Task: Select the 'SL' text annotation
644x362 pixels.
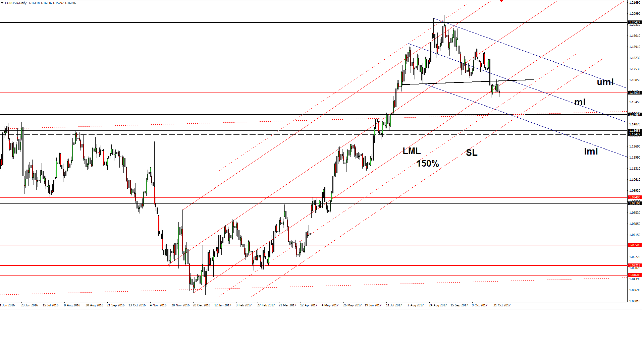Action: pos(472,153)
